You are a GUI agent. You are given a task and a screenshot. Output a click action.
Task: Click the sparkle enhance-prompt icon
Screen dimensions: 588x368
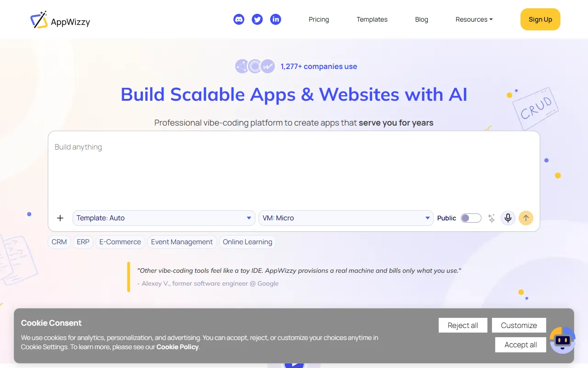[492, 218]
